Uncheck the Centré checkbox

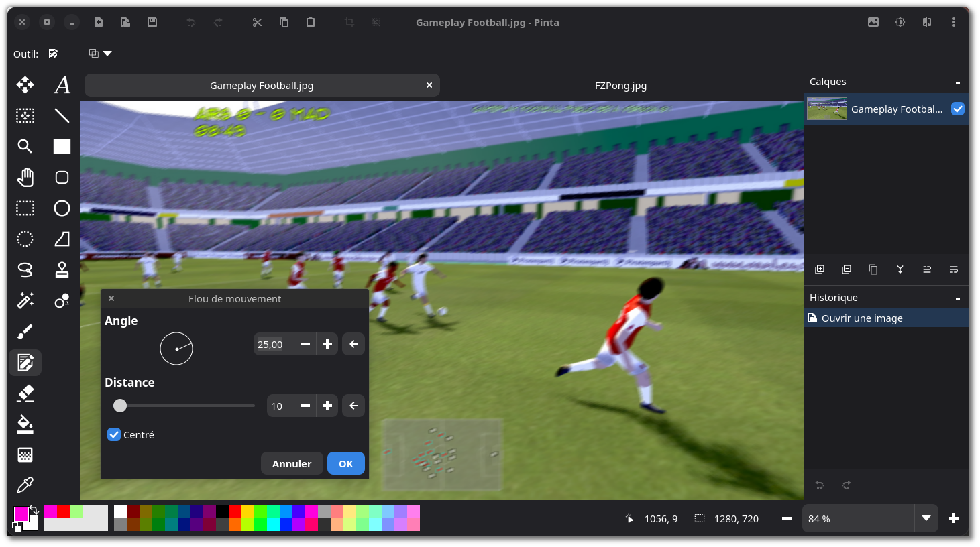click(x=114, y=435)
